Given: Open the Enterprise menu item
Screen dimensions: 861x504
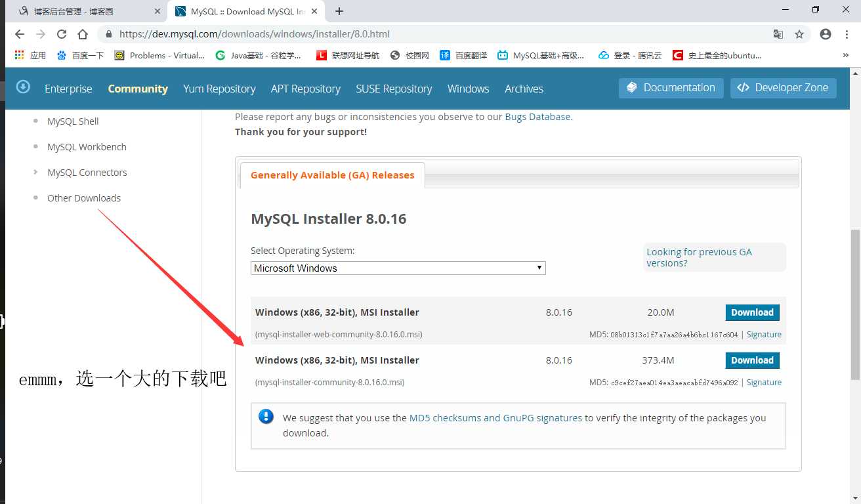Looking at the screenshot, I should [x=68, y=89].
